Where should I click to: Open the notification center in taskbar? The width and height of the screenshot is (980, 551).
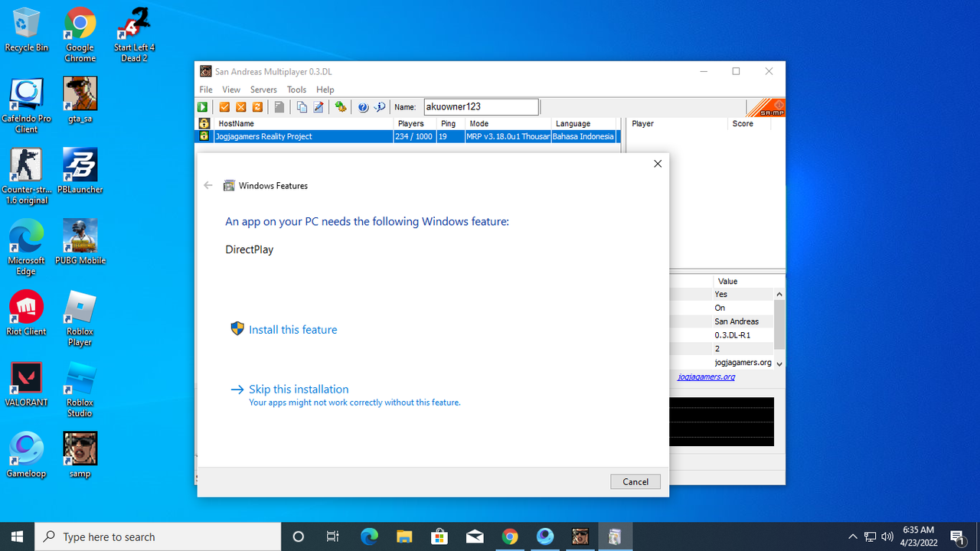click(x=957, y=536)
